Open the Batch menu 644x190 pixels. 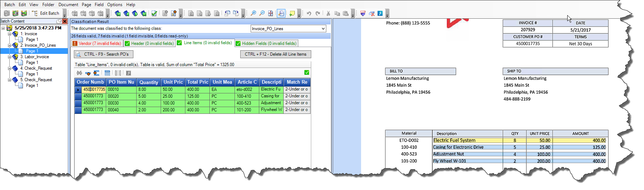[x=10, y=5]
